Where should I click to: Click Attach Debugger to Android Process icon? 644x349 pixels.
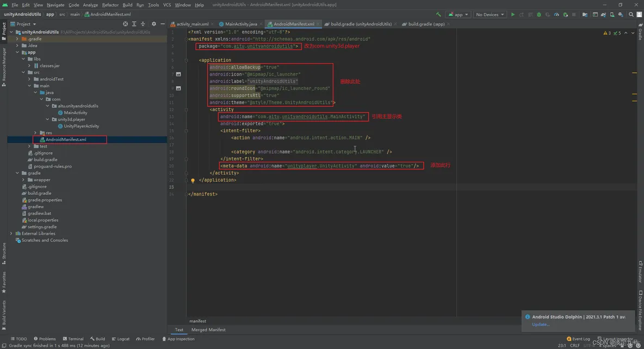pos(566,14)
